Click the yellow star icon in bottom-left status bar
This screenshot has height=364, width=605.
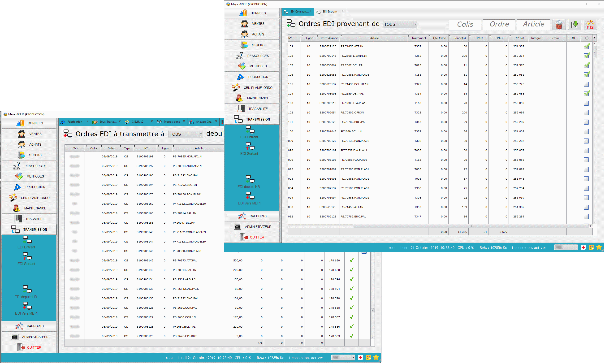pos(376,357)
